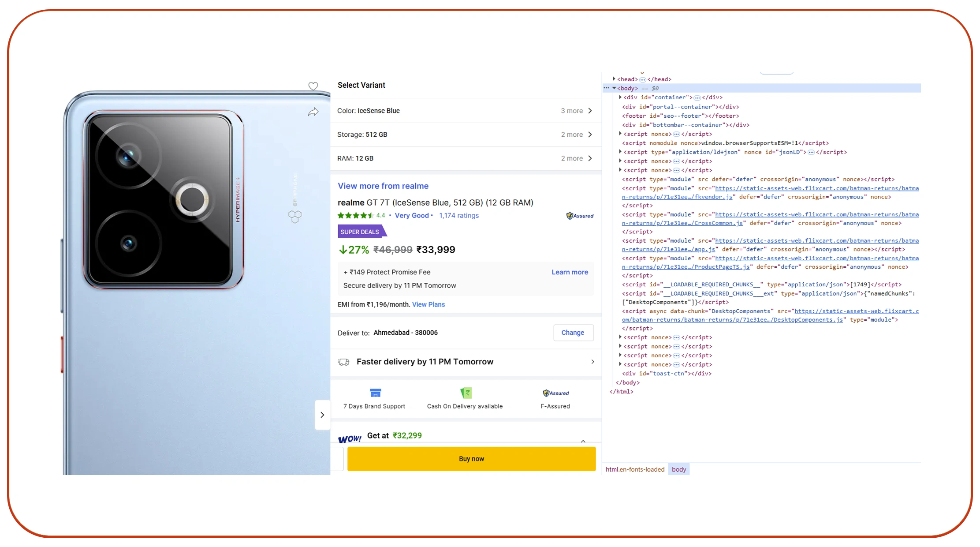Screen dimensions: 980x547
Task: Open Storage variant options chevron
Action: click(590, 135)
